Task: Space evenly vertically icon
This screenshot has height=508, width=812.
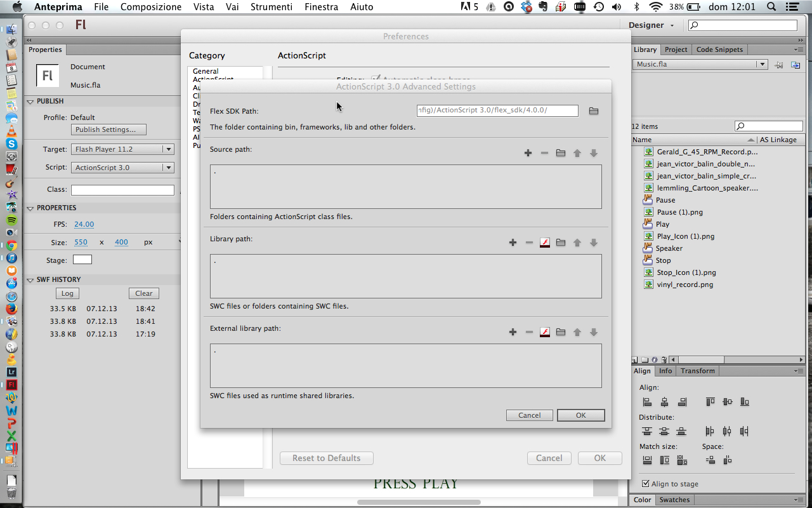Action: point(710,460)
